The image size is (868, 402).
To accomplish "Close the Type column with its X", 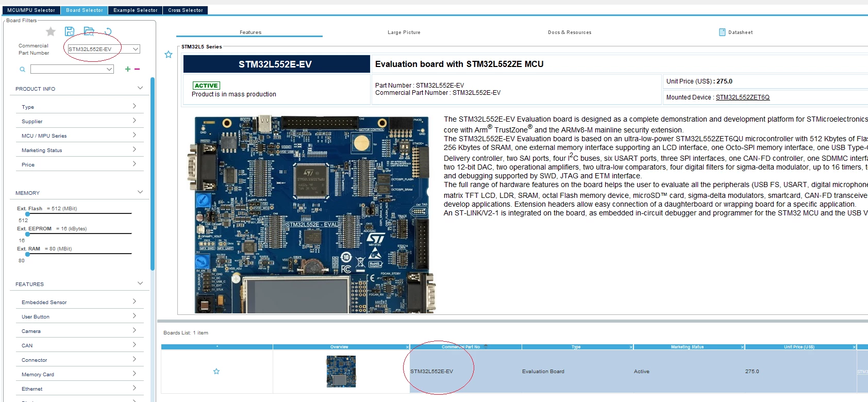I will click(x=631, y=347).
